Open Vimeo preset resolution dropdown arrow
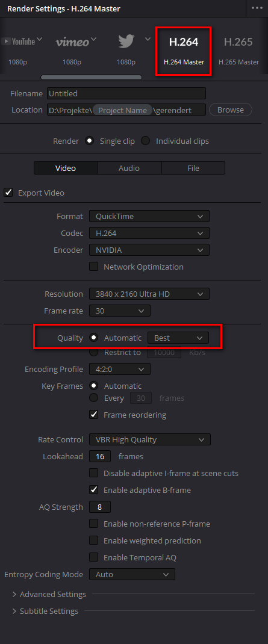 click(x=94, y=40)
